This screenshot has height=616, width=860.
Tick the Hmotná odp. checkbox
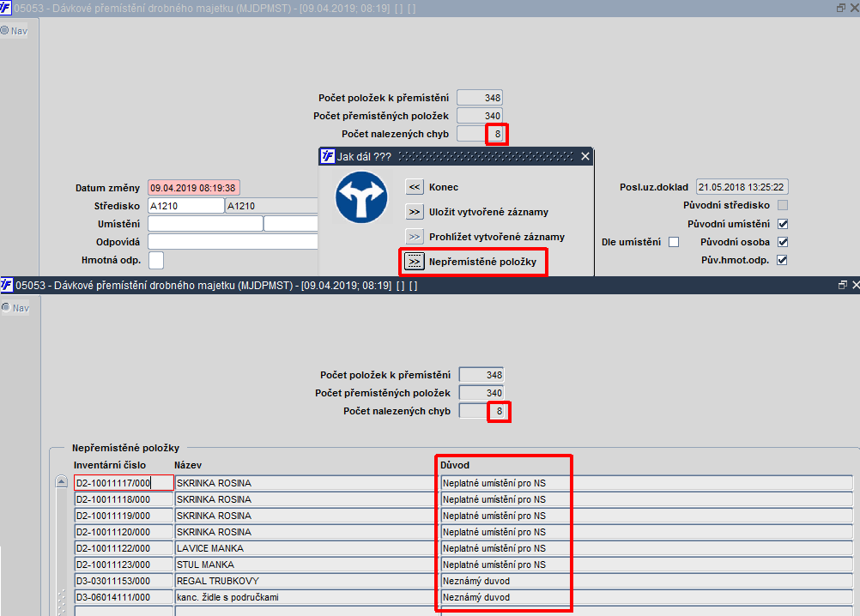(x=155, y=260)
